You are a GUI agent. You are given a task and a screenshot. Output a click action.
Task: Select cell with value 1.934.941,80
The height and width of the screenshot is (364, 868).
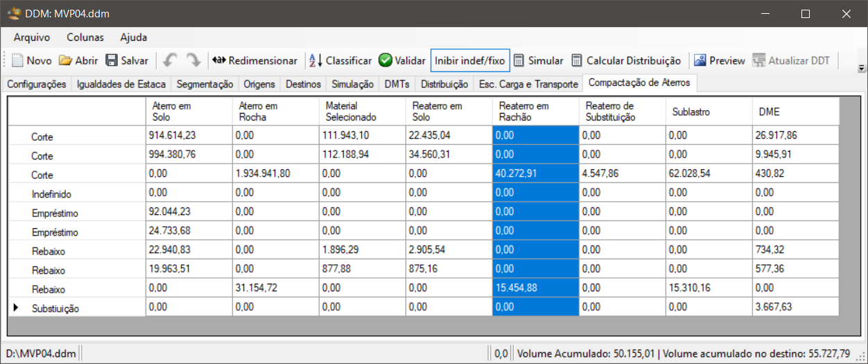pyautogui.click(x=275, y=173)
